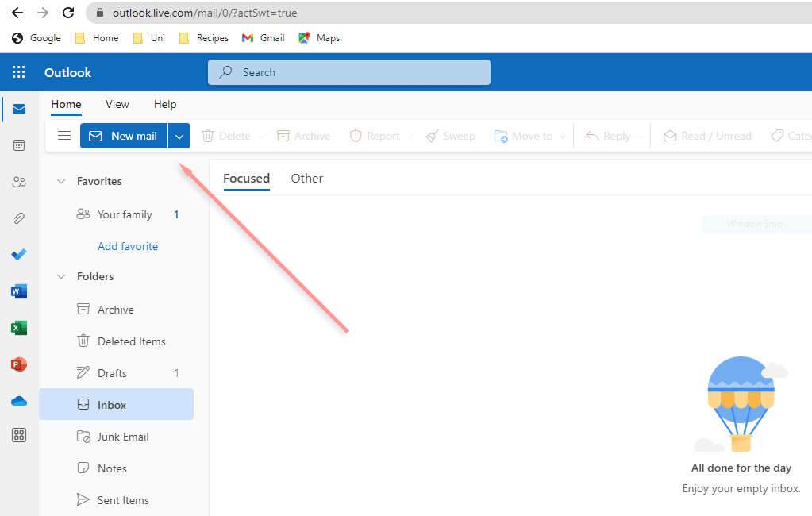Click the Delete trash icon in toolbar
Viewport: 812px width, 516px height.
(208, 136)
